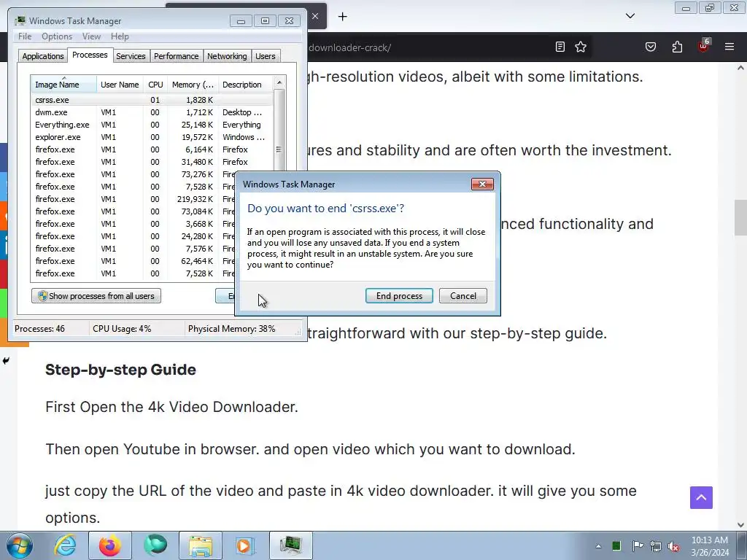
Task: Show hidden tray icons arrow
Action: (x=598, y=546)
